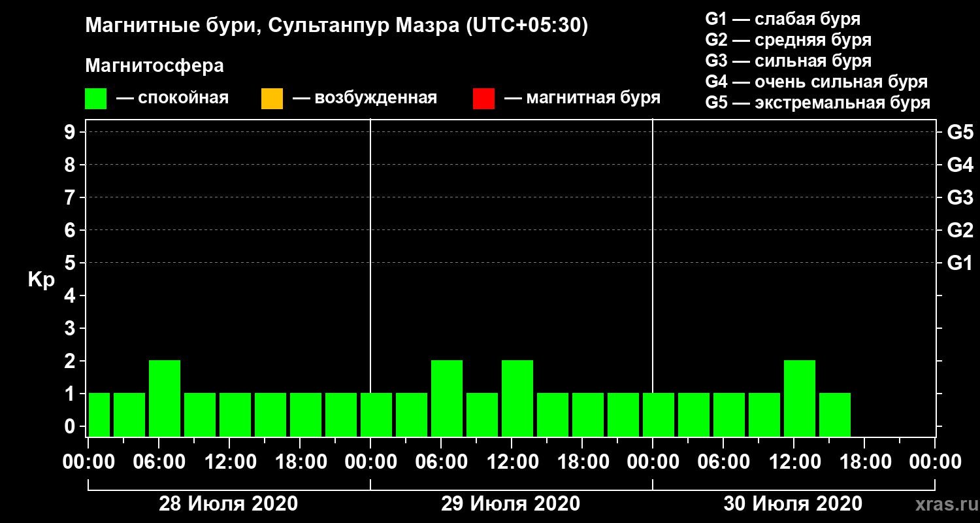The width and height of the screenshot is (980, 523).
Task: Click the G5 label on the right axis
Action: coord(960,133)
